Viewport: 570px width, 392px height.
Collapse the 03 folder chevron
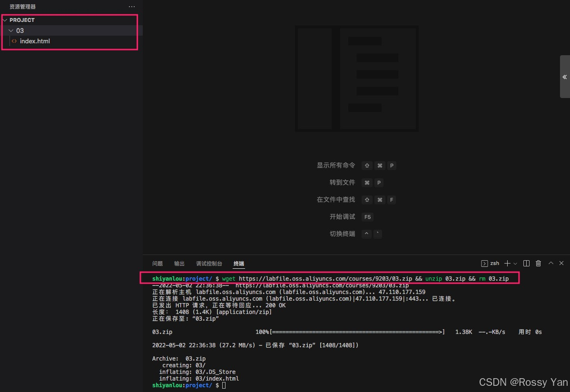11,30
